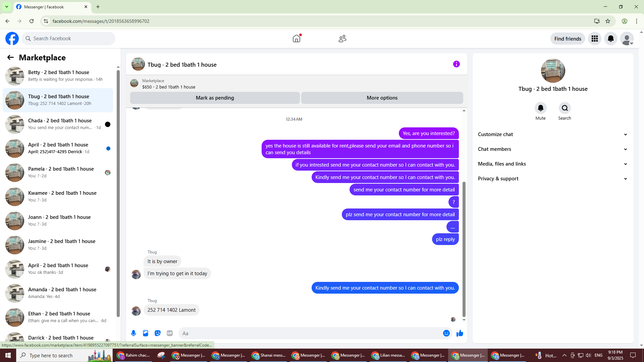Open the taskbar action center notifications
Image resolution: width=644 pixels, height=362 pixels.
pyautogui.click(x=633, y=355)
